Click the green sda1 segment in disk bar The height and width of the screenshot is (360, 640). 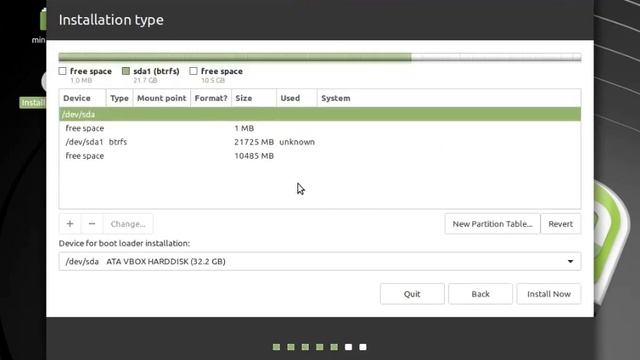(x=236, y=57)
